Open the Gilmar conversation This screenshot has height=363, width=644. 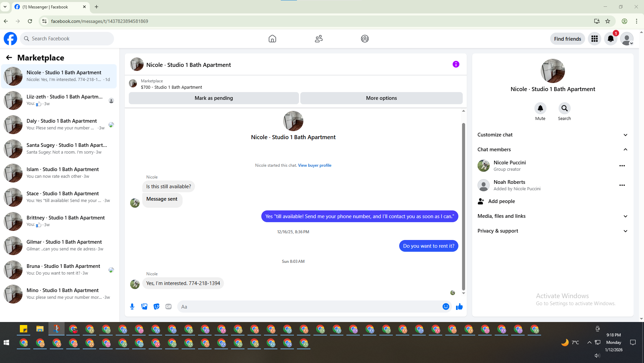tap(59, 246)
